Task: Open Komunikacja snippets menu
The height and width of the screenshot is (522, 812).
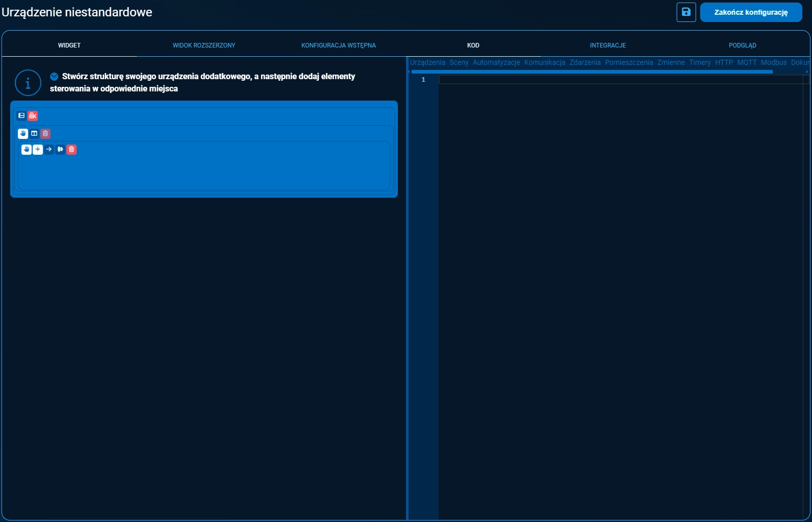Action: (x=545, y=62)
